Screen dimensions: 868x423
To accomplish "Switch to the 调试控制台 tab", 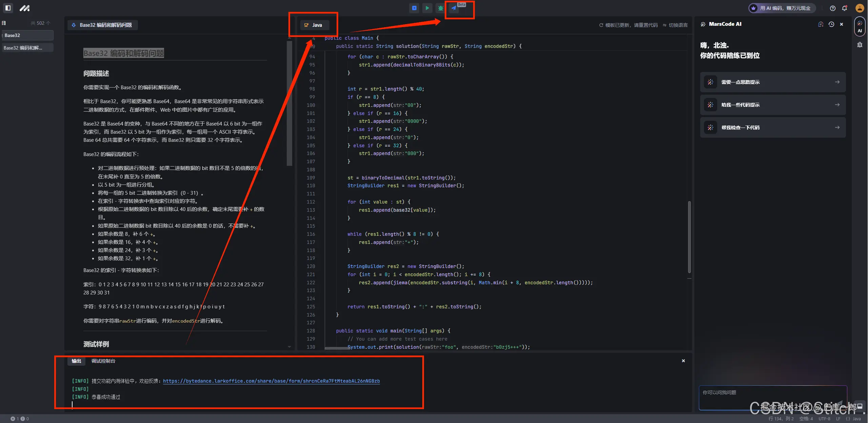I will click(103, 361).
